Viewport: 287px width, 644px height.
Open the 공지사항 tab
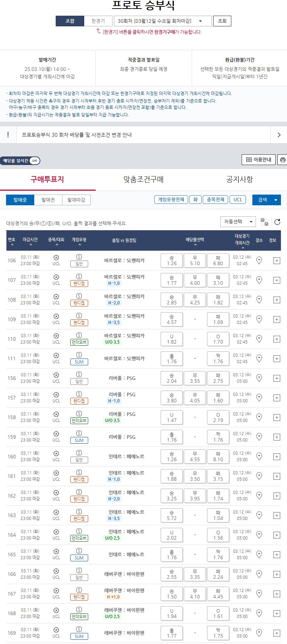point(240,179)
